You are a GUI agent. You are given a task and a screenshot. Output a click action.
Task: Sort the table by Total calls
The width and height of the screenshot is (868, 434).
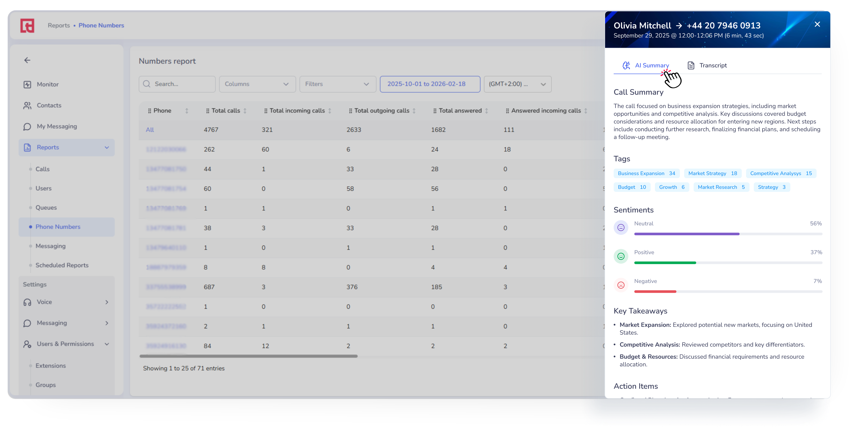pyautogui.click(x=245, y=111)
